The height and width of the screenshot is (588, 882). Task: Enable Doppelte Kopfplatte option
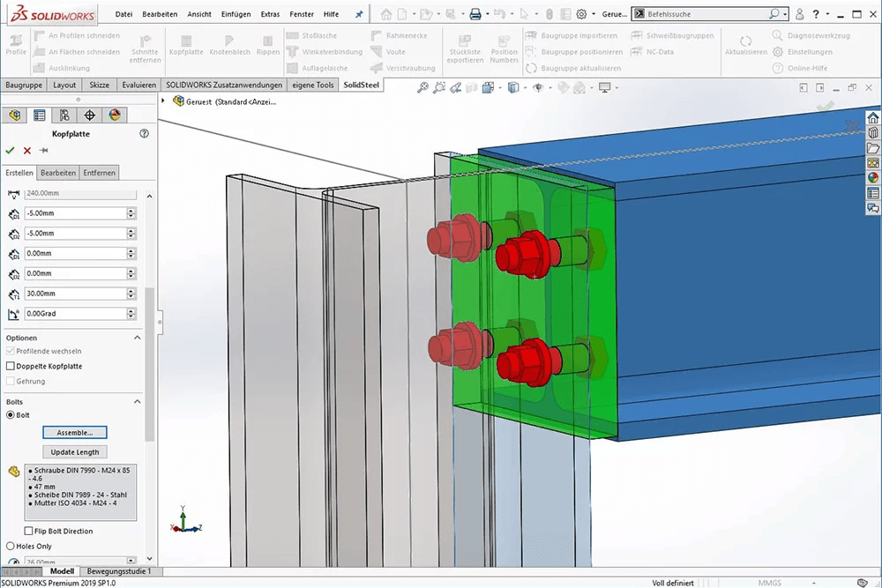(x=11, y=366)
